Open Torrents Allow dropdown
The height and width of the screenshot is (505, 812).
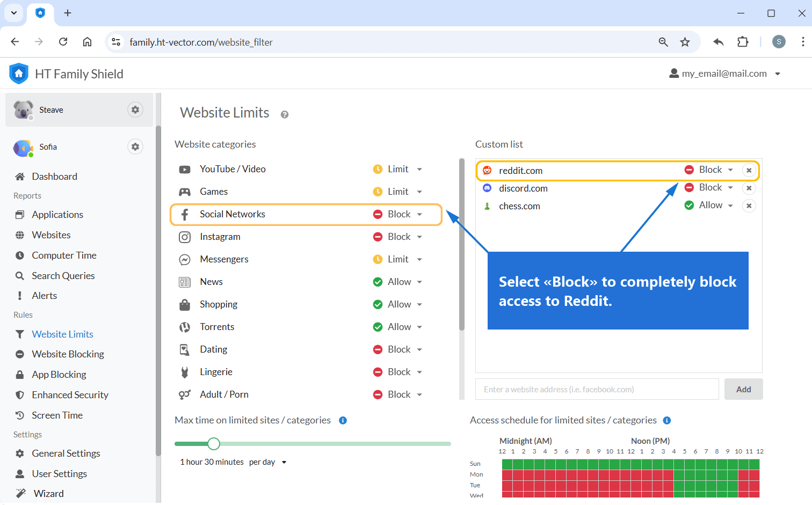398,327
